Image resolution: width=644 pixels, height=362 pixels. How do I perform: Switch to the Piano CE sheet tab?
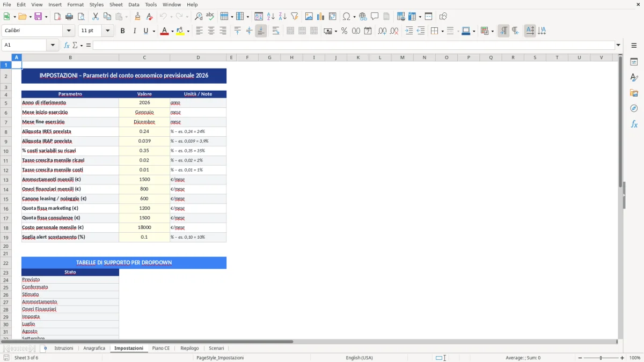[161, 348]
